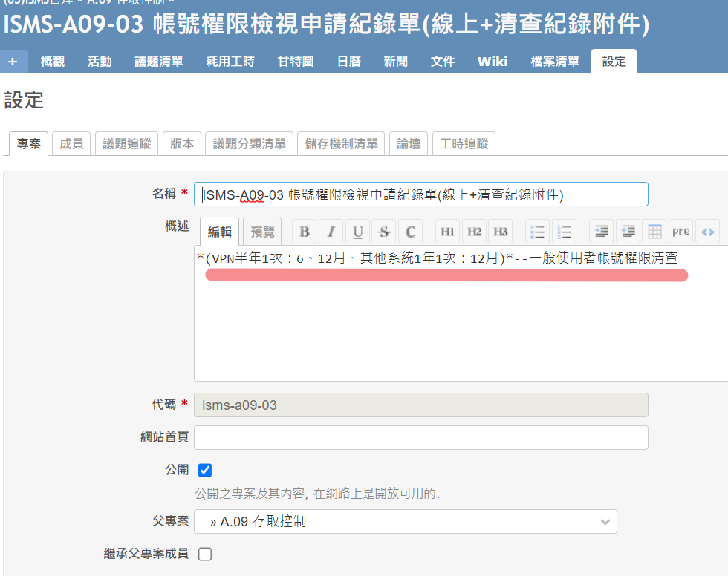728x576 pixels.
Task: Apply strikethrough formatting button
Action: [384, 232]
